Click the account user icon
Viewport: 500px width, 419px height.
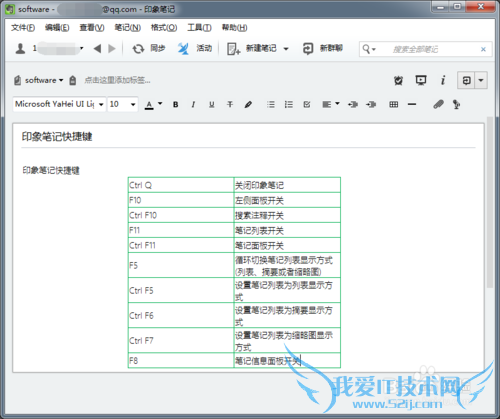(x=20, y=49)
